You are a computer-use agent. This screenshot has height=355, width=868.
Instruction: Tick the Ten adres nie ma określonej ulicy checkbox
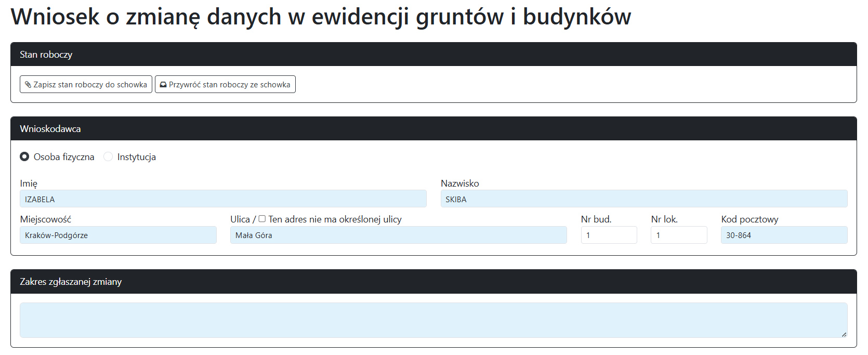pyautogui.click(x=262, y=219)
